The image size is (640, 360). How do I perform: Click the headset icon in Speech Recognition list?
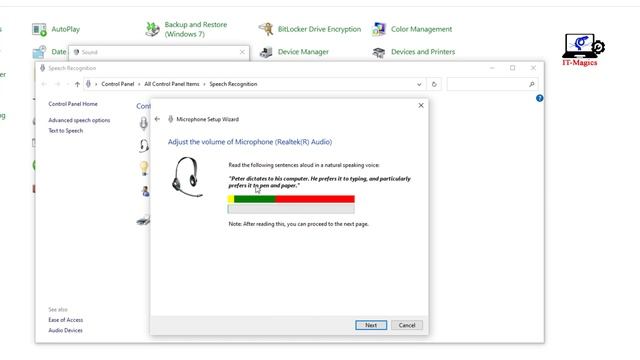144,145
